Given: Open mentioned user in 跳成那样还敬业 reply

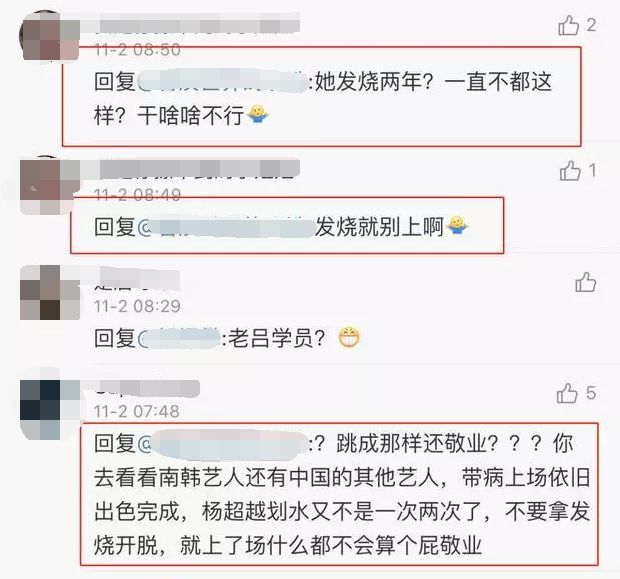Looking at the screenshot, I should pyautogui.click(x=223, y=445).
